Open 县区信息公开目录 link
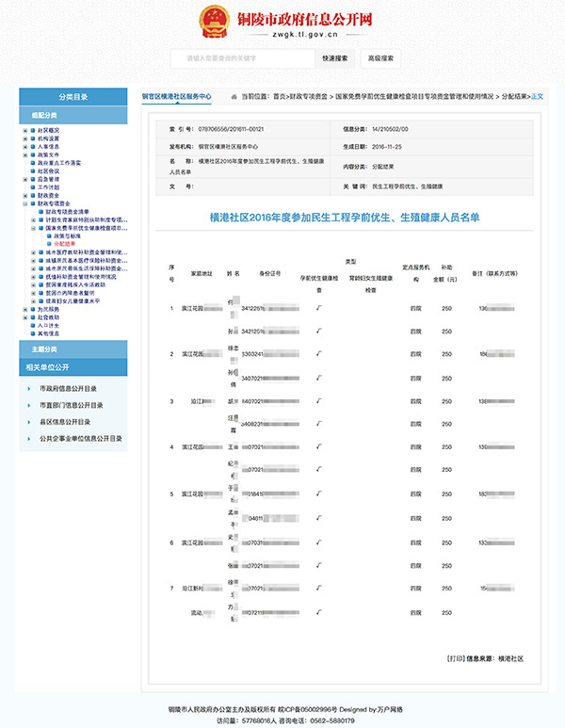Viewport: 565px width, 728px height. 65,422
